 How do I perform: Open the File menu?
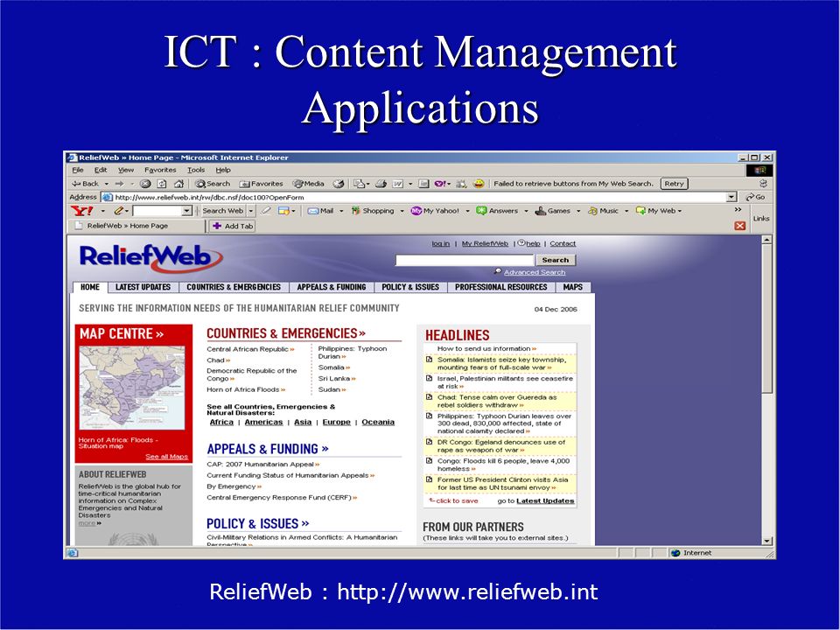[78, 170]
